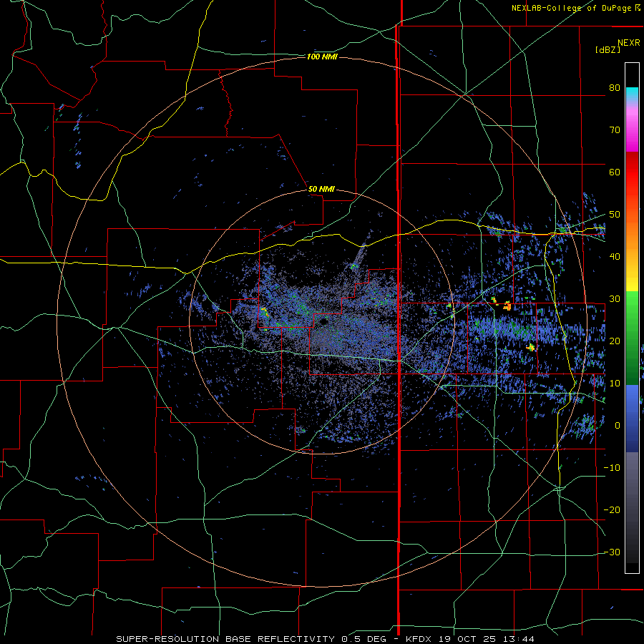Image resolution: width=644 pixels, height=644 pixels.
Task: Click the NEXR label above the legend
Action: (x=629, y=43)
